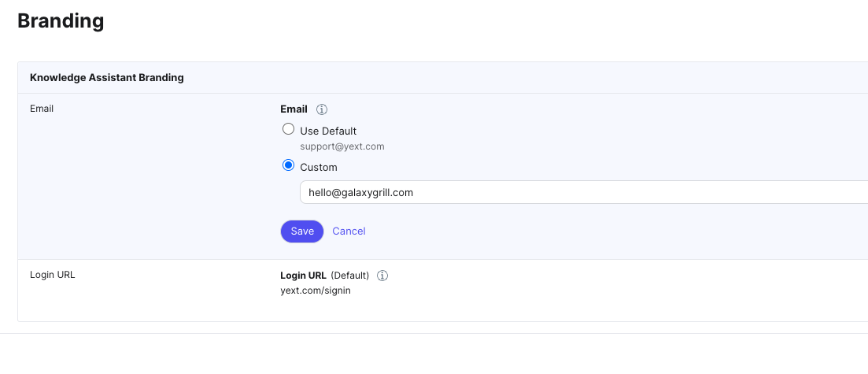Select the Use Default radio button

288,130
